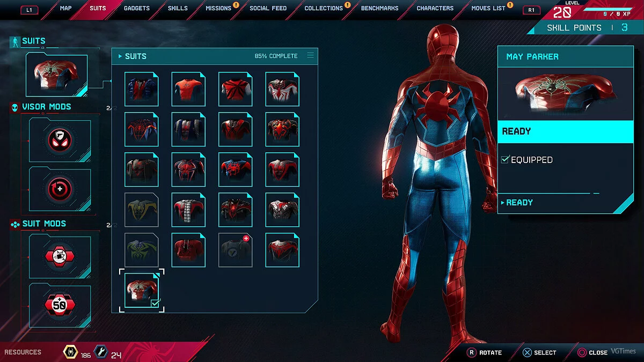Image resolution: width=644 pixels, height=362 pixels.
Task: Click the checkmark on the selected suit tile
Action: (155, 304)
